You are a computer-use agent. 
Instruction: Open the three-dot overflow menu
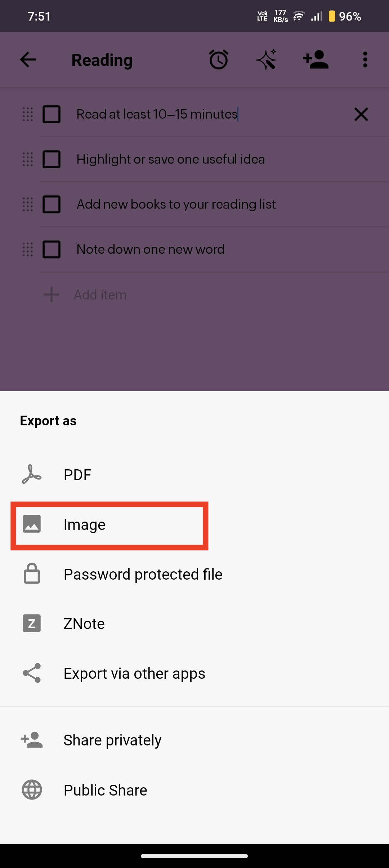[365, 60]
